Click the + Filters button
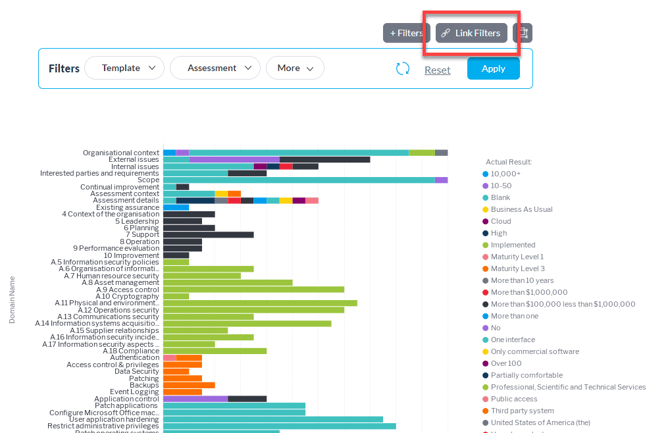Image resolution: width=670 pixels, height=433 pixels. (405, 33)
